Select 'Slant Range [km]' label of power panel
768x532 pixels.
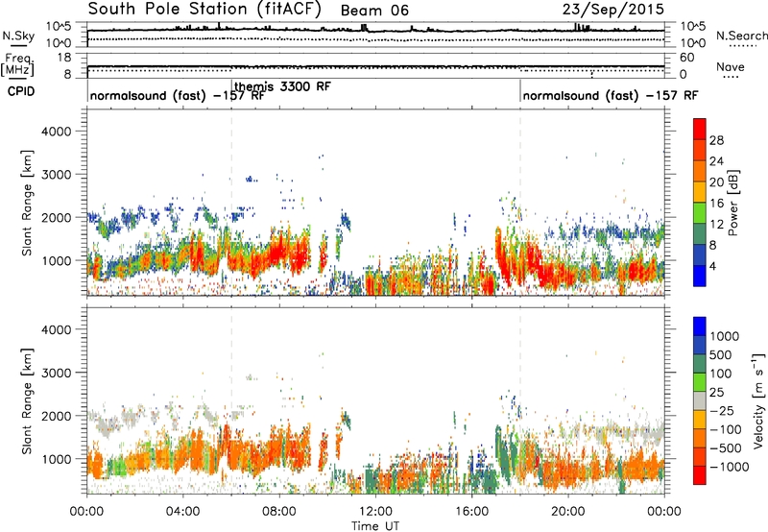pyautogui.click(x=27, y=203)
